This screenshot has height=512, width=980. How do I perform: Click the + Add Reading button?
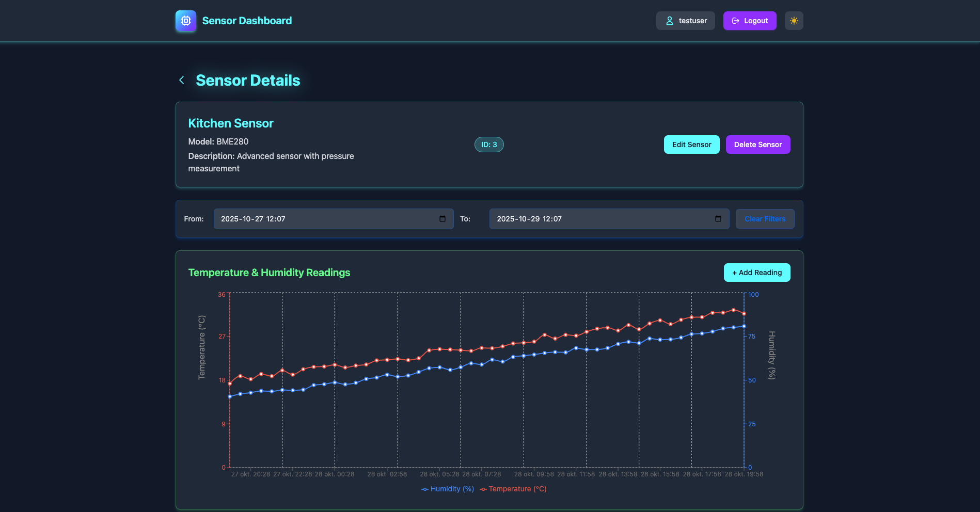[x=756, y=272]
